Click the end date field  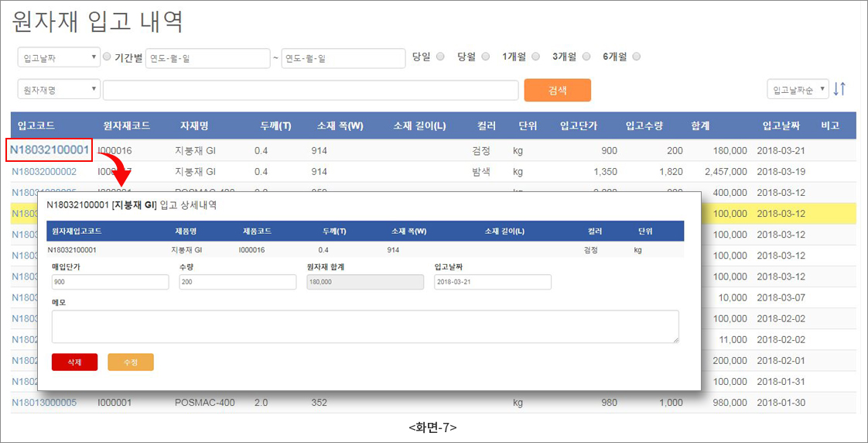(343, 57)
